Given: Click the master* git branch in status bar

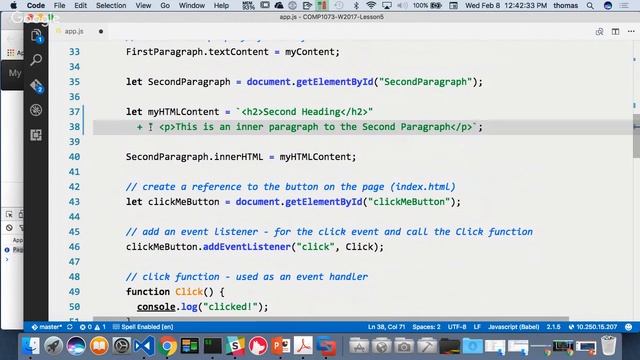Looking at the screenshot, I should (47, 327).
